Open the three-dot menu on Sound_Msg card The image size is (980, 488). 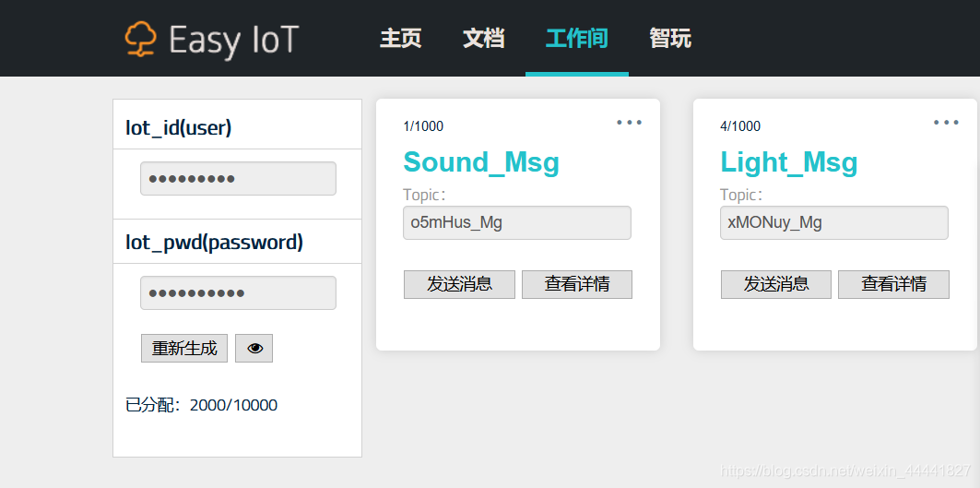coord(630,123)
